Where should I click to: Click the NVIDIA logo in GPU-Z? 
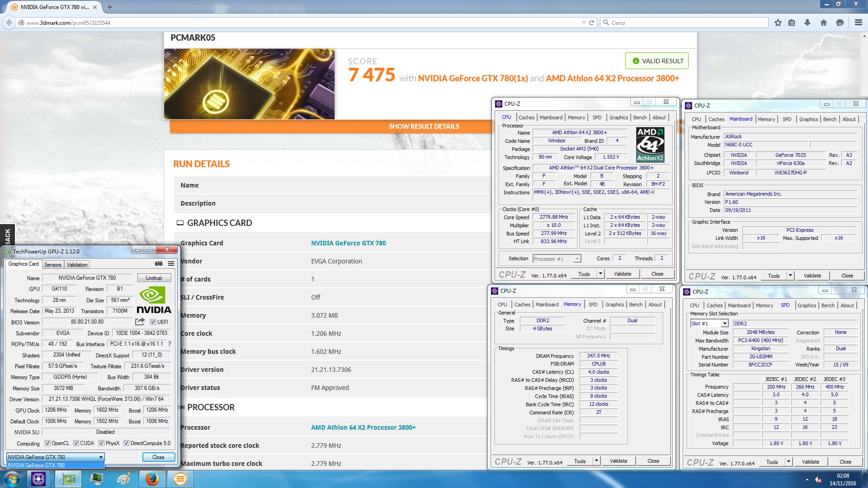[154, 300]
